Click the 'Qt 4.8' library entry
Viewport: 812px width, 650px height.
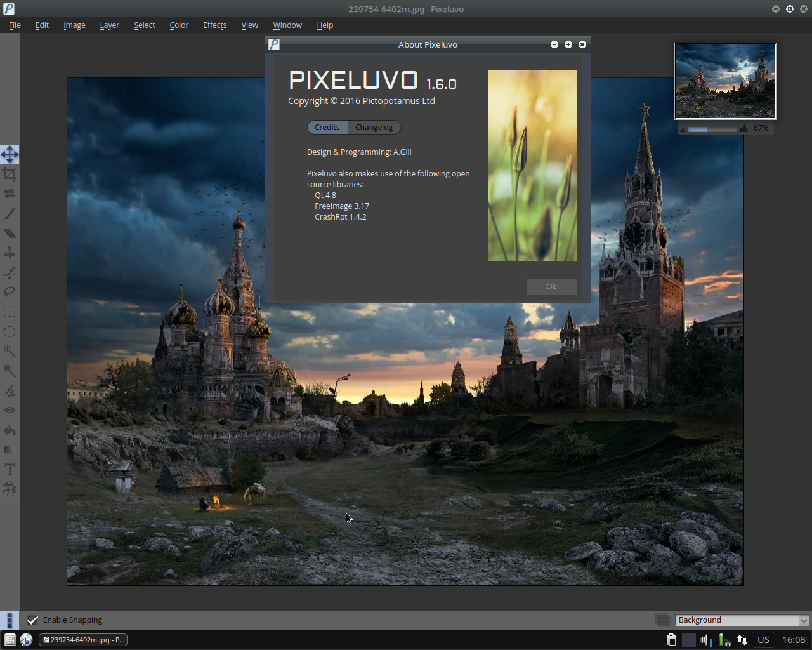[x=325, y=196]
